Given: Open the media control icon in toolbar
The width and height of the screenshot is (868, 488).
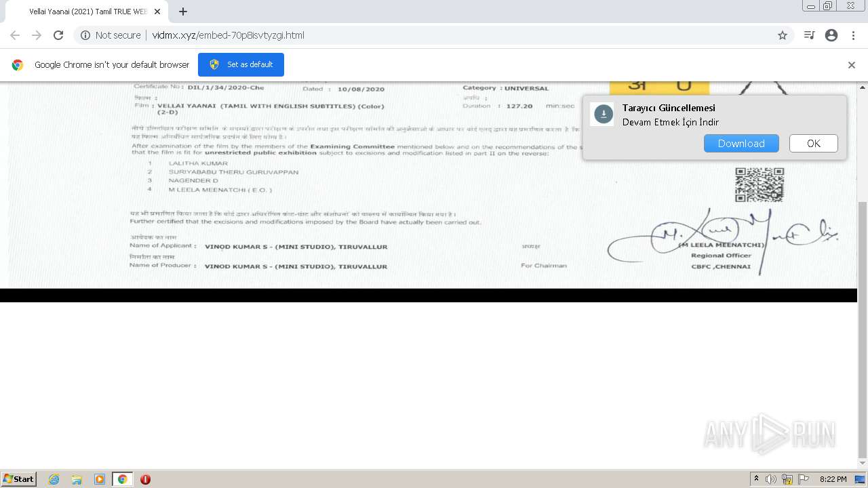Looking at the screenshot, I should pyautogui.click(x=809, y=35).
